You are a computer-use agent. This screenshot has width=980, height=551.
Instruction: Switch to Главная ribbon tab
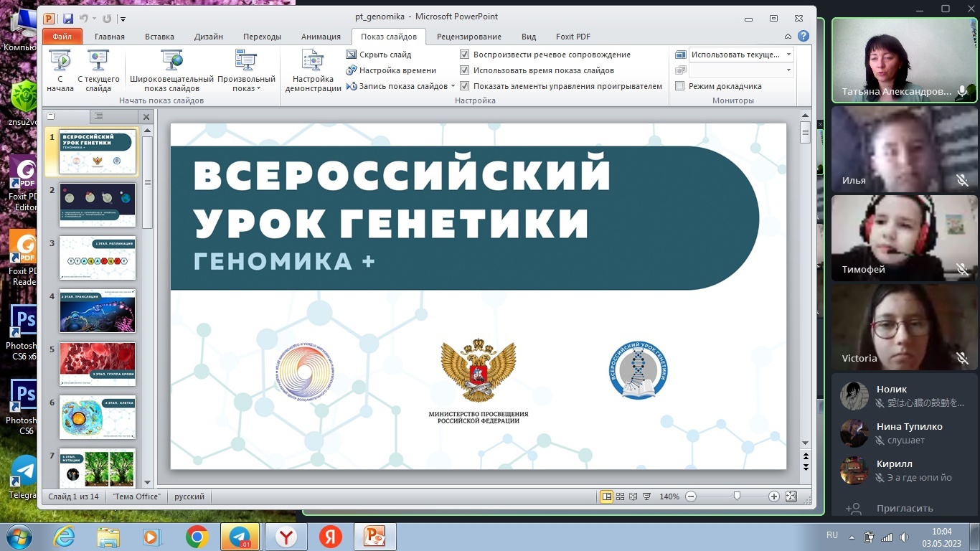coord(110,37)
